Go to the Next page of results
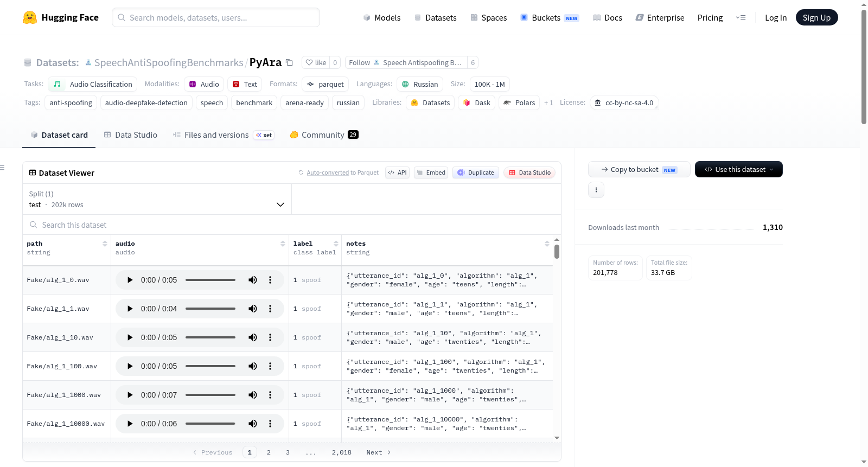 tap(378, 452)
